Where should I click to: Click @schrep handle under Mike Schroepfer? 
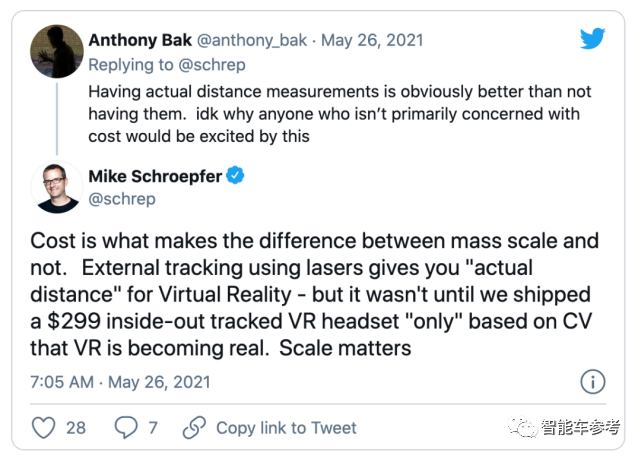click(x=122, y=199)
